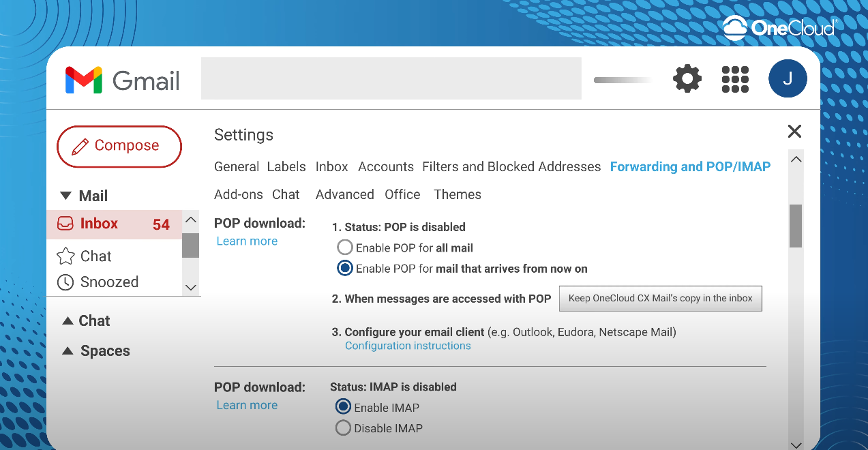Open settings with the gear icon
868x450 pixels.
click(x=687, y=79)
